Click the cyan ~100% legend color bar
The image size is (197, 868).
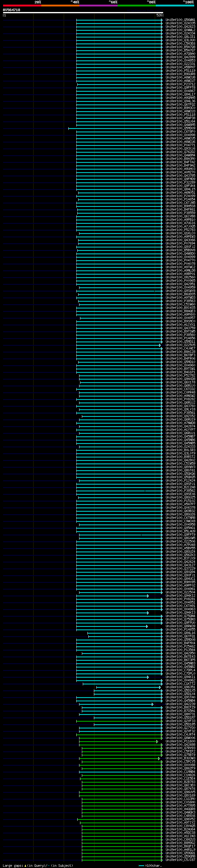pos(175,6)
